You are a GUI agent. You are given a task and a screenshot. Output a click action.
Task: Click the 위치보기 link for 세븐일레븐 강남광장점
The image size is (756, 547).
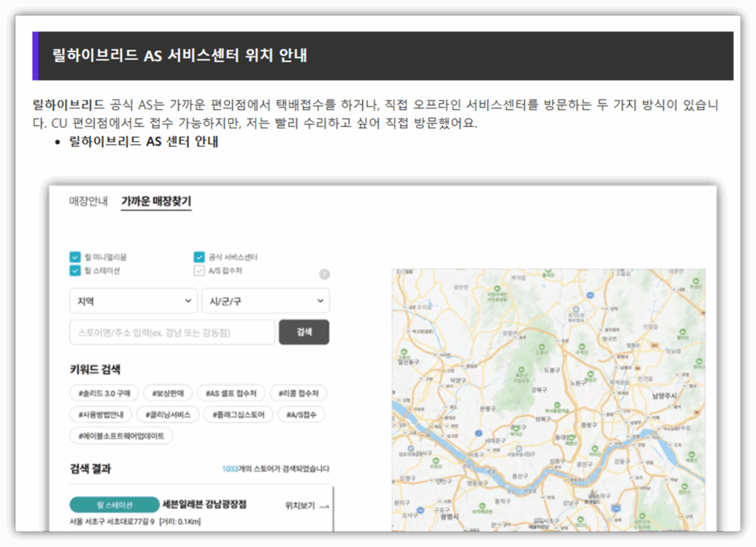pos(300,506)
